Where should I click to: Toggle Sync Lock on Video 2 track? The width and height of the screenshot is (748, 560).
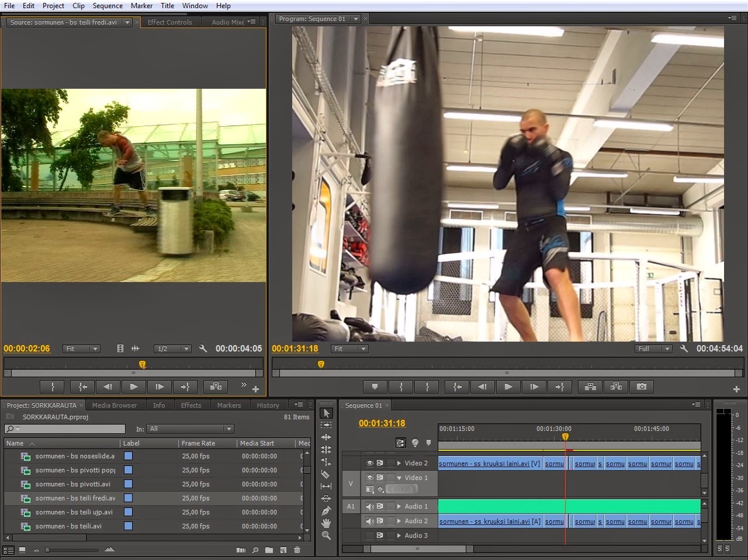[x=380, y=463]
